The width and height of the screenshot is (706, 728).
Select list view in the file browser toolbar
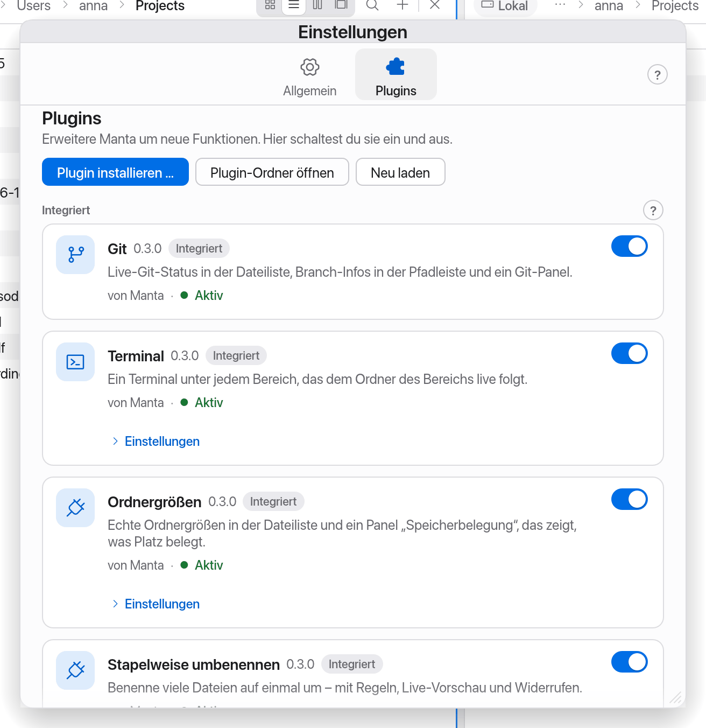point(294,5)
